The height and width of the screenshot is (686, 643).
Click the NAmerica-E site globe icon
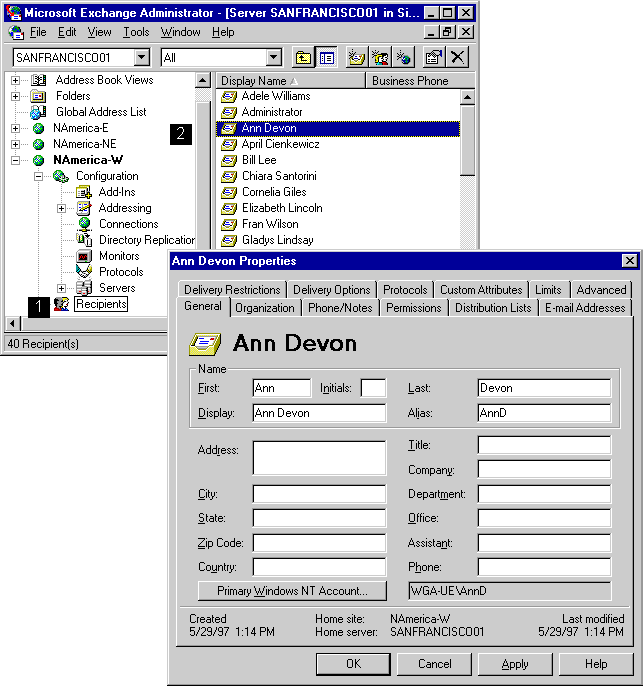[x=38, y=128]
